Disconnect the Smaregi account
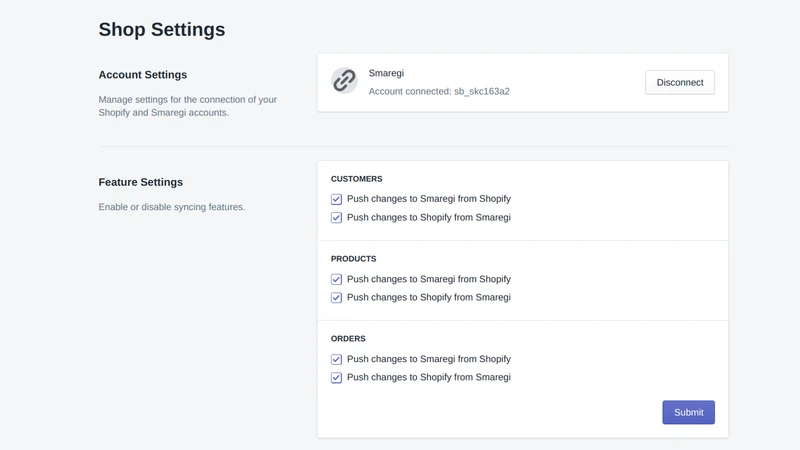Image resolution: width=800 pixels, height=450 pixels. click(680, 82)
